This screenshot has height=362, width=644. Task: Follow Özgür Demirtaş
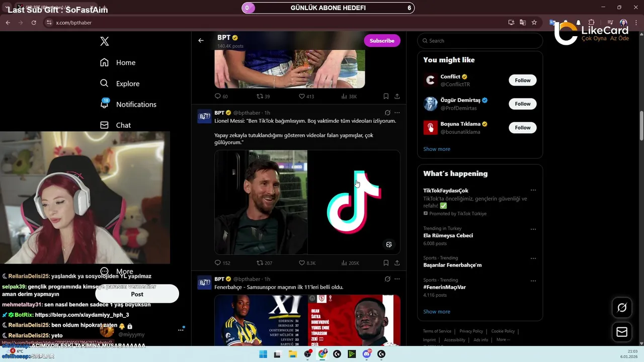click(522, 104)
